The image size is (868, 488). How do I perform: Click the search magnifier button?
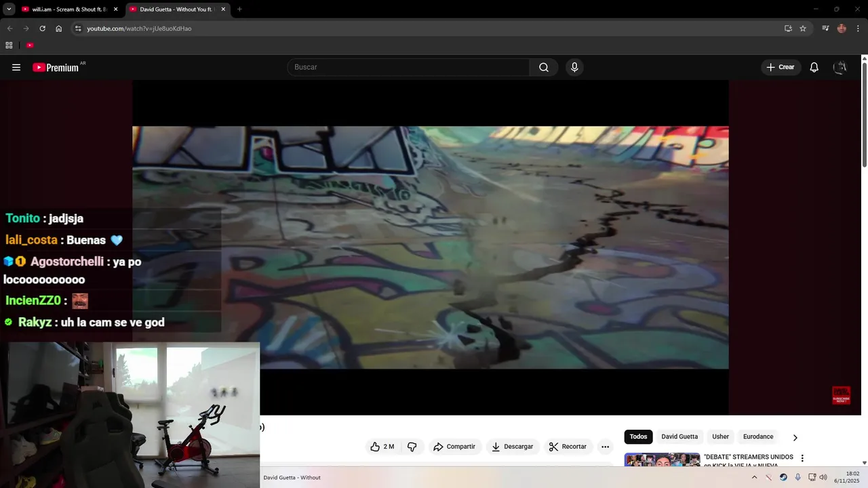coord(544,67)
